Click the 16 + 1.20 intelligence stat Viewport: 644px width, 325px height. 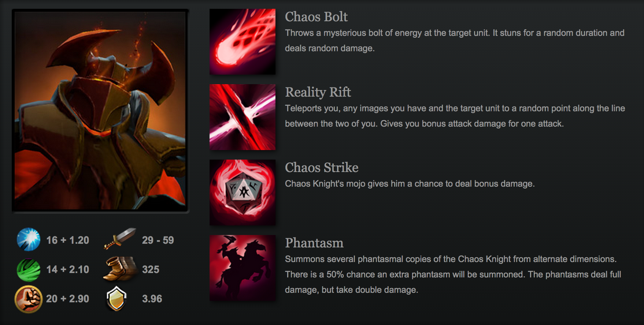(67, 240)
